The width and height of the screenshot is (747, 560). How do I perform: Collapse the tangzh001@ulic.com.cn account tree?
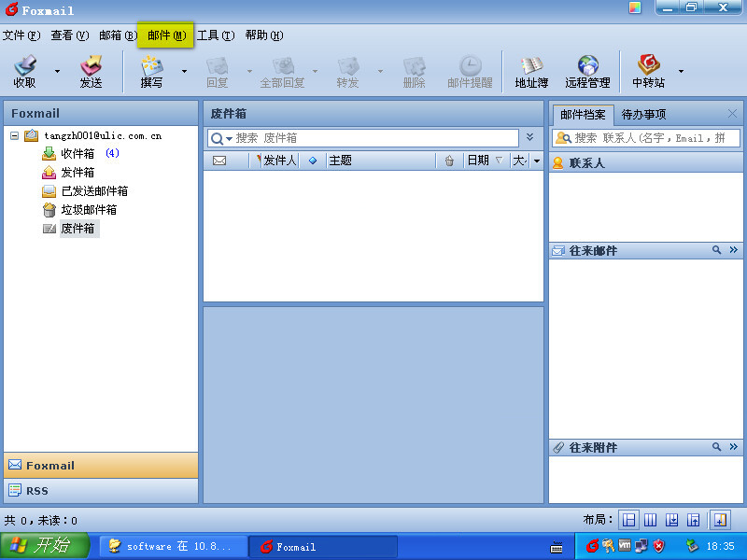tap(15, 135)
